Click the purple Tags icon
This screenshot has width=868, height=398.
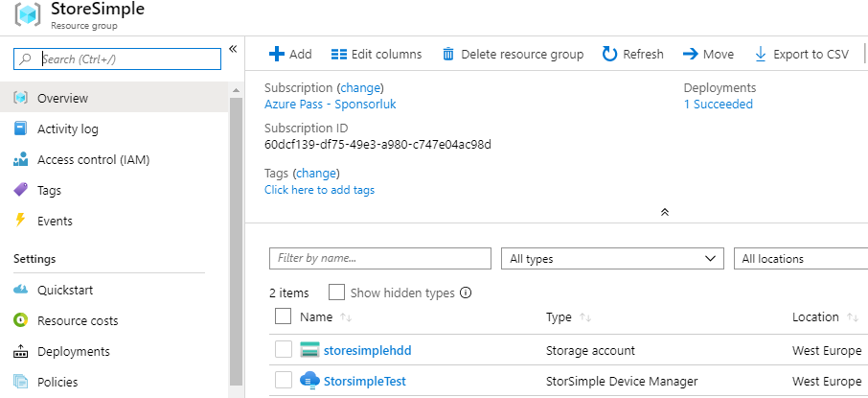point(20,190)
